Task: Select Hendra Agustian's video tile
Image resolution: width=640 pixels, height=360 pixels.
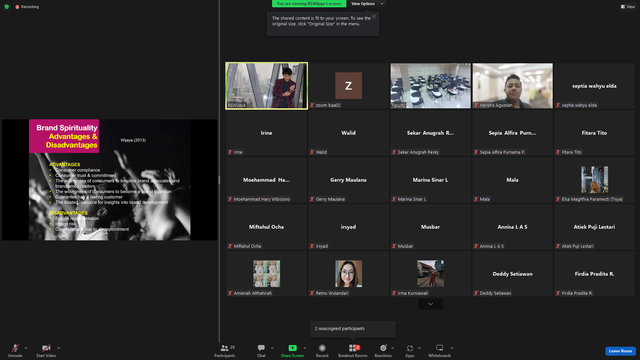Action: click(512, 86)
